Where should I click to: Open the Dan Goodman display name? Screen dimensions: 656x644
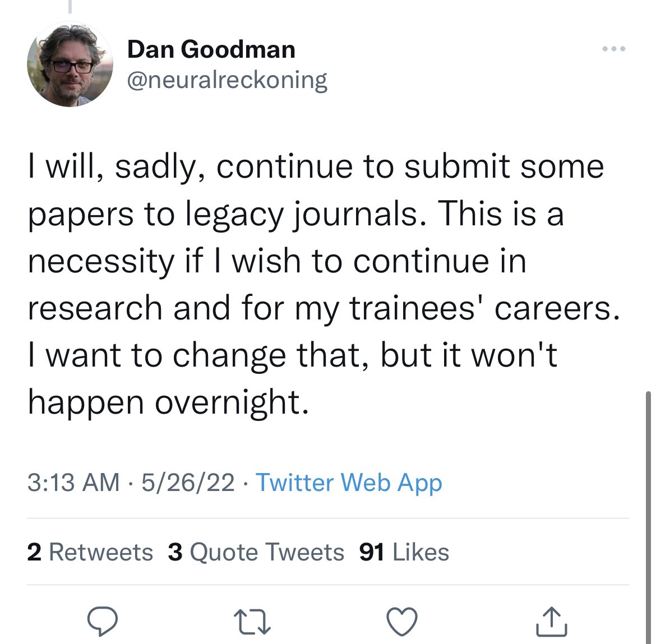211,49
